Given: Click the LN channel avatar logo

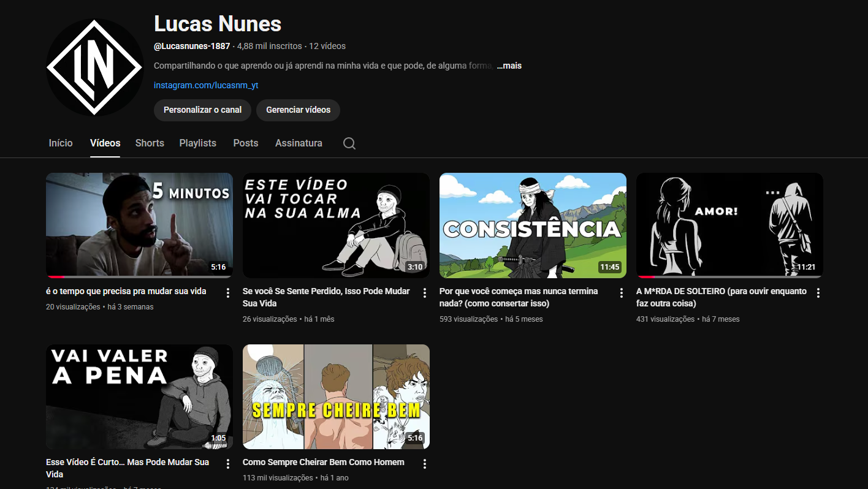Looking at the screenshot, I should 94,67.
